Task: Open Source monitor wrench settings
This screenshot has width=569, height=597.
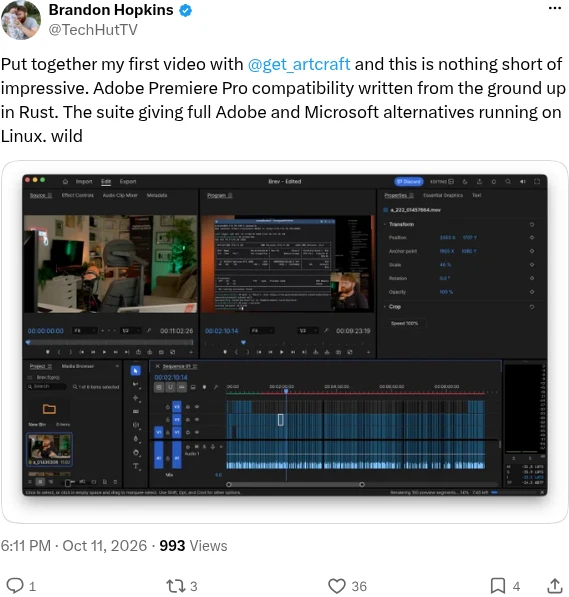Action: [x=149, y=330]
